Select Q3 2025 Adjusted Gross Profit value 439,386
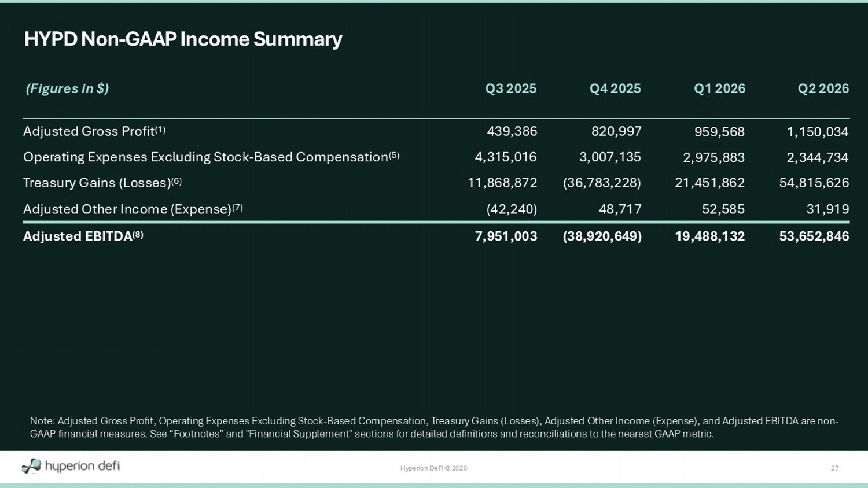The image size is (868, 488). 512,131
